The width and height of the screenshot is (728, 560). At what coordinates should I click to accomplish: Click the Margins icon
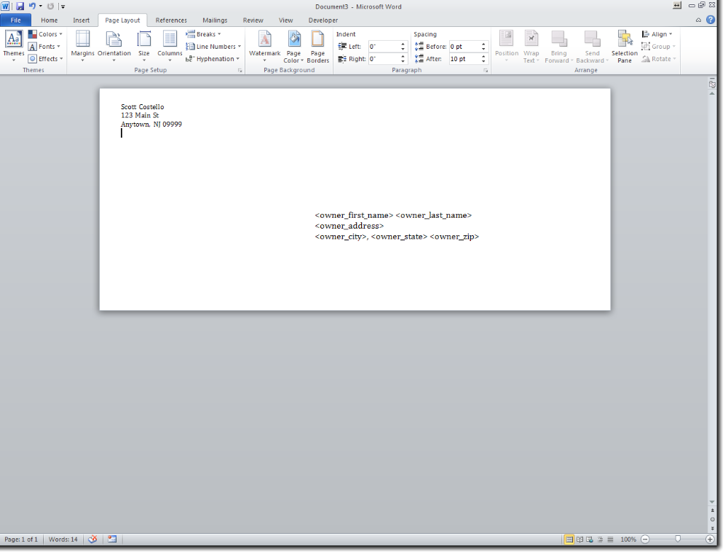pyautogui.click(x=82, y=40)
